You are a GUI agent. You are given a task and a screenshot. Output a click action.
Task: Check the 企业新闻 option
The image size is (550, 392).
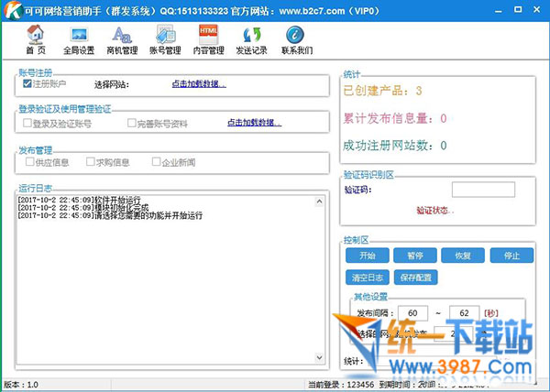coord(157,162)
